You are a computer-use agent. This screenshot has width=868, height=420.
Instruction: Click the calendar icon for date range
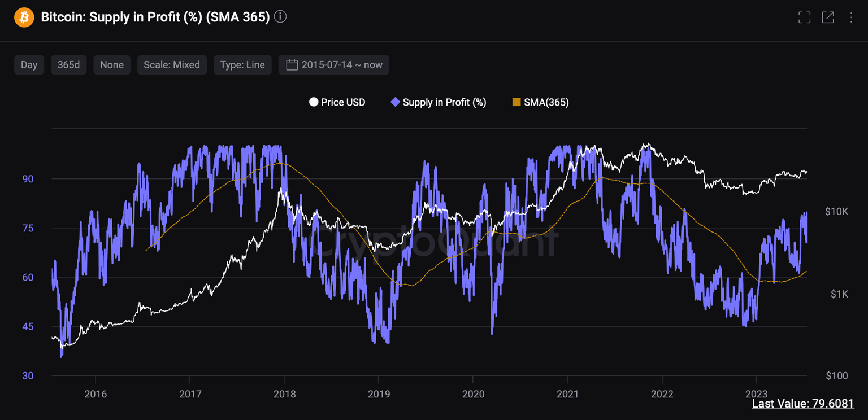point(292,64)
